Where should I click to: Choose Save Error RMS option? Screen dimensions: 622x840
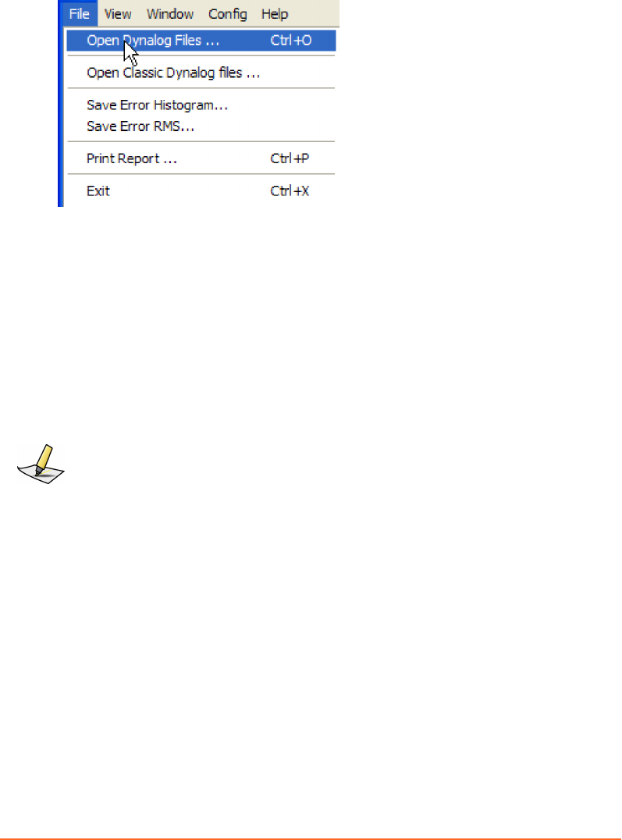[x=201, y=126]
